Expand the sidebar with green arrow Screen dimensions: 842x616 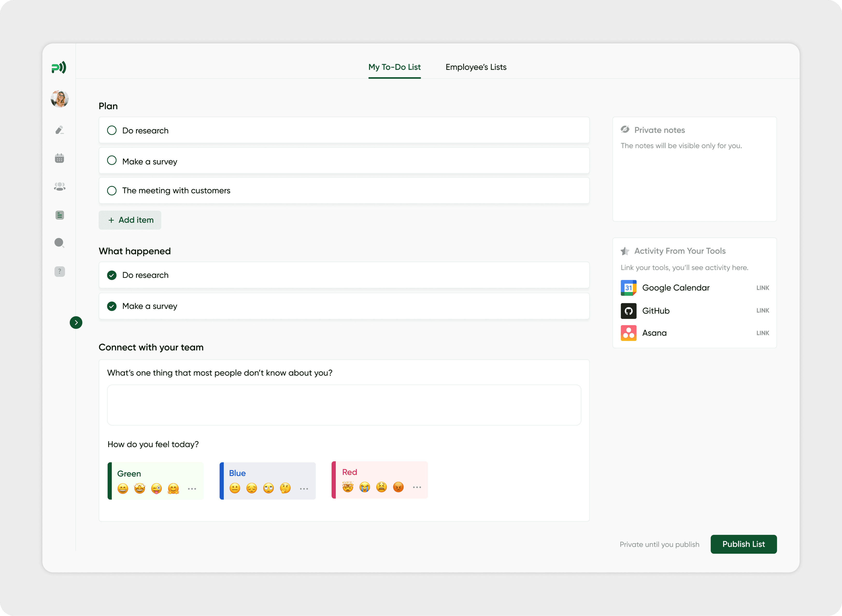76,322
